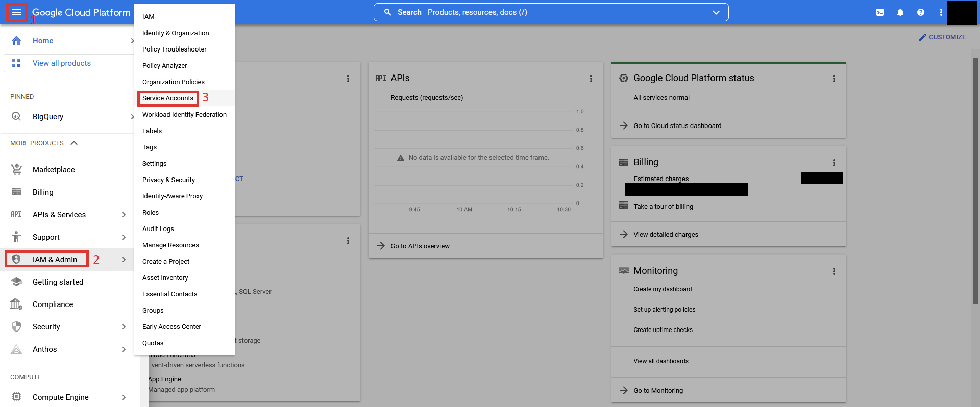Screen dimensions: 980x407
Task: Select Service Accounts from the submenu
Action: (x=184, y=98)
